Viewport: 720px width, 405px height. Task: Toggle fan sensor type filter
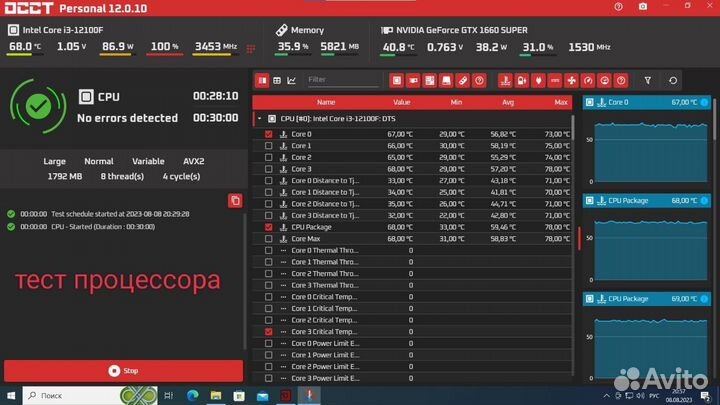pyautogui.click(x=571, y=80)
